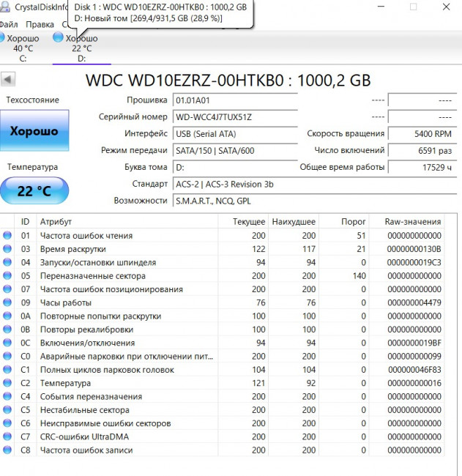Click status icon for attribute C5 unstable sectors

pos(7,409)
